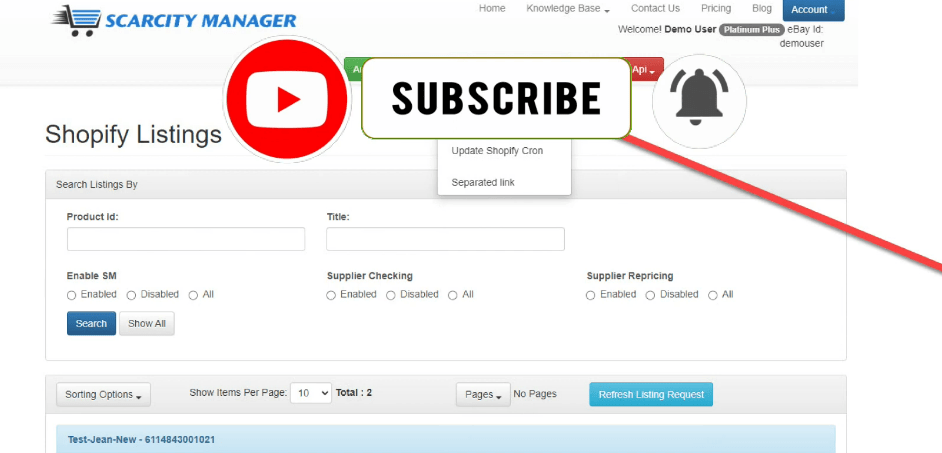Focus the Product Id input field
Viewport: 942px width, 453px height.
click(x=186, y=239)
